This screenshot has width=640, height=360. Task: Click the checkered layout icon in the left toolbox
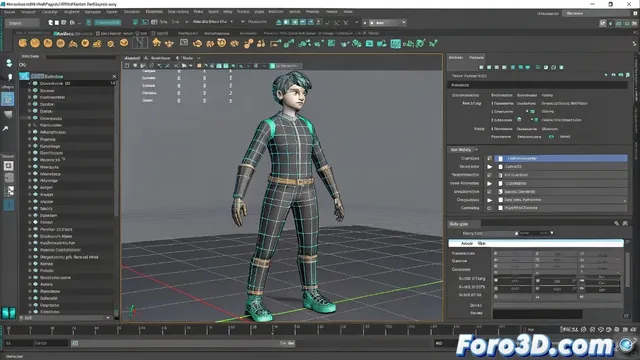pyautogui.click(x=9, y=191)
